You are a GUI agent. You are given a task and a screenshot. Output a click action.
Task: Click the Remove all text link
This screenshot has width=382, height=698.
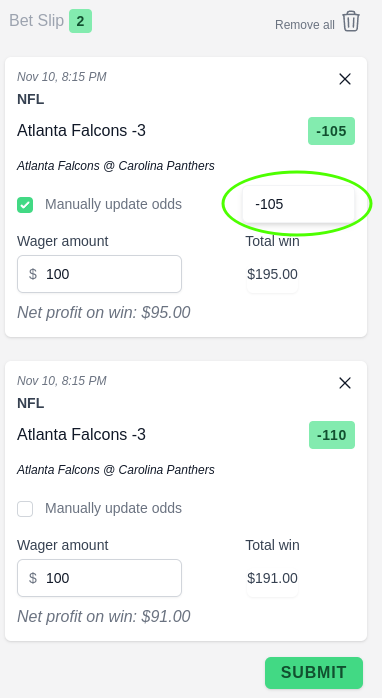tap(305, 25)
